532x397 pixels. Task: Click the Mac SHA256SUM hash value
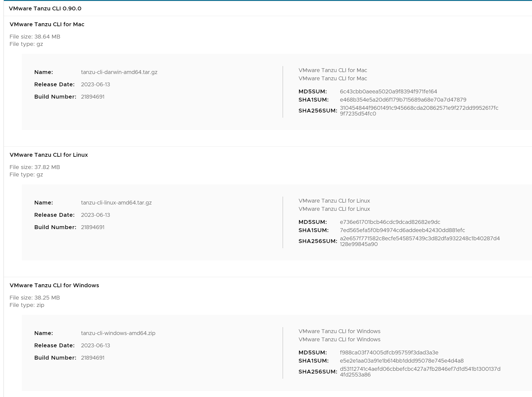pos(419,111)
